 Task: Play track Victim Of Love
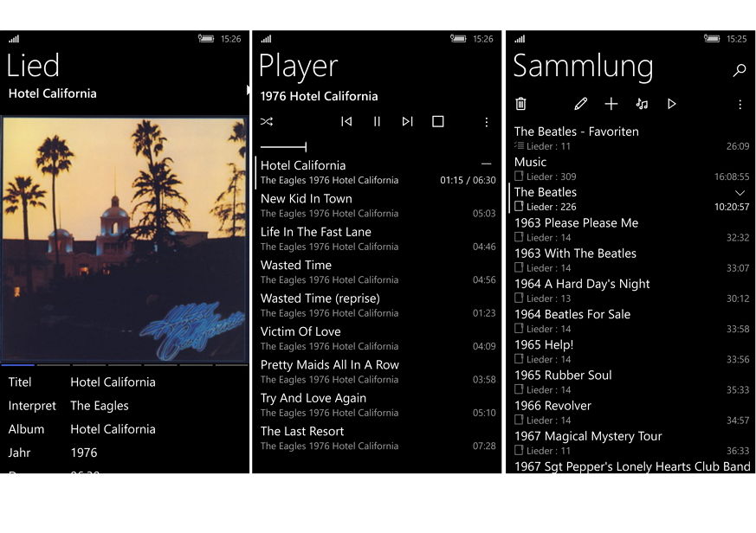click(x=378, y=339)
